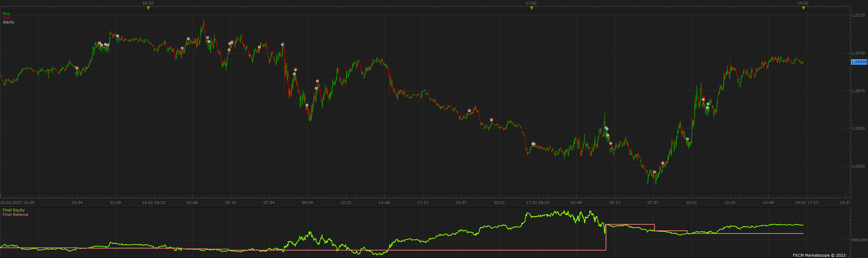Viewport: 868px width, 258px height.
Task: Click the 19.02 day-start triangle marker
Action: [803, 8]
